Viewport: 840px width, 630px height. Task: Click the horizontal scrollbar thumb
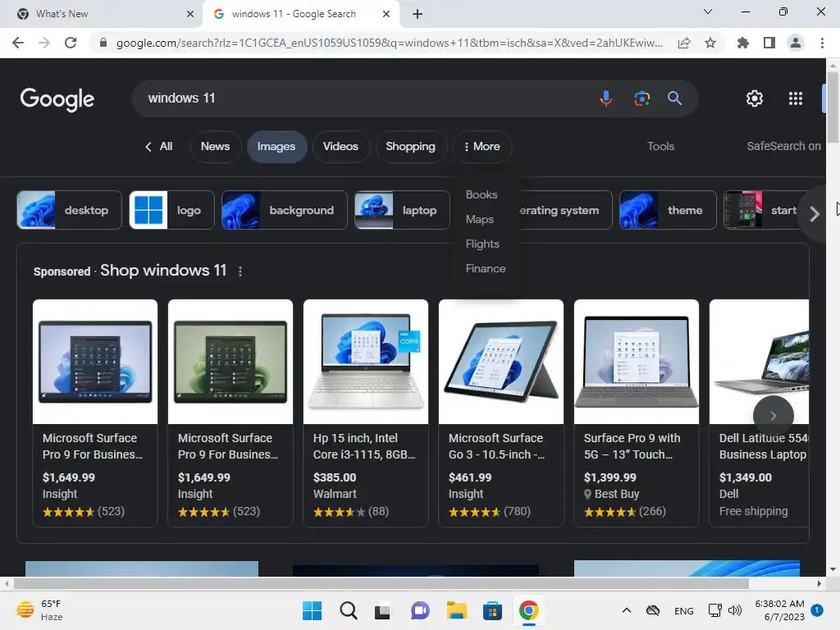(381, 583)
